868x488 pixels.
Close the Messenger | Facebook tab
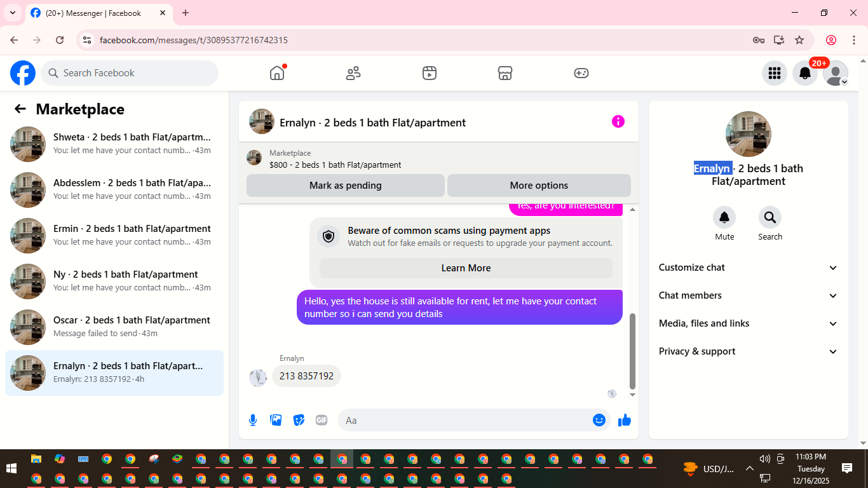tap(163, 13)
